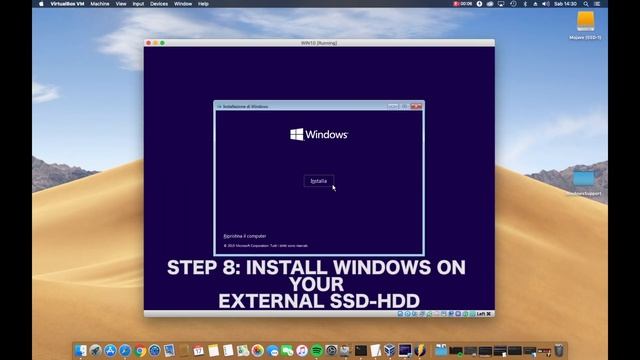Click the hard disk activity icon in VM status bar

pyautogui.click(x=400, y=313)
